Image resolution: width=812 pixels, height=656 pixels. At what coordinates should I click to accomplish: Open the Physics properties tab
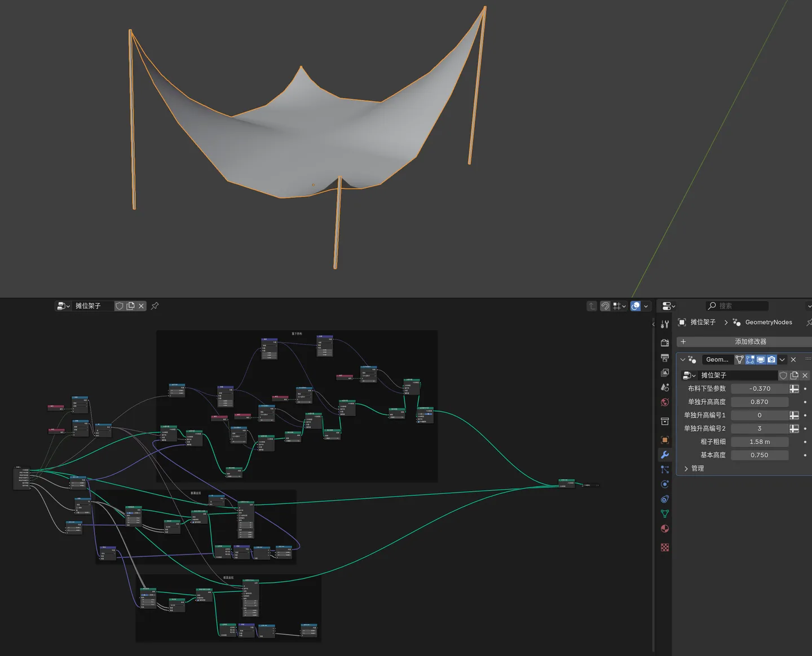click(x=665, y=484)
